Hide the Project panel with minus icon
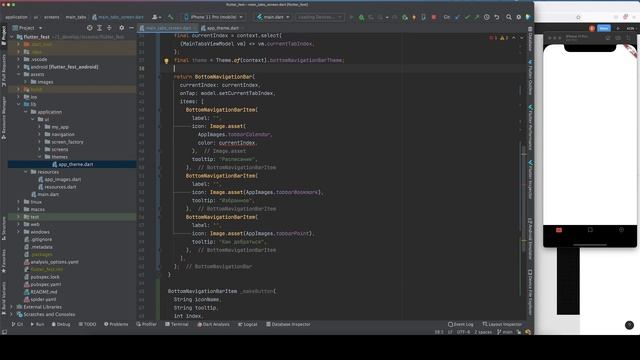 [x=131, y=28]
